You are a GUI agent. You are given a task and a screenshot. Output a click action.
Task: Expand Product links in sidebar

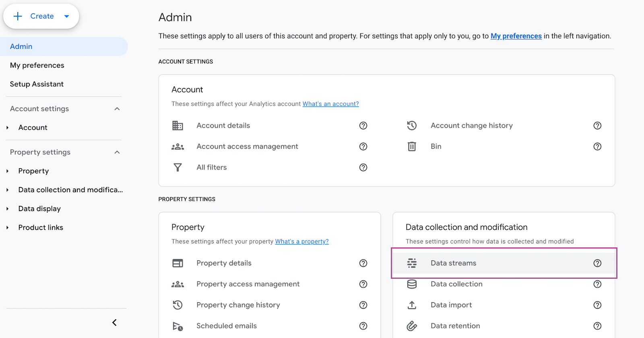pyautogui.click(x=8, y=228)
